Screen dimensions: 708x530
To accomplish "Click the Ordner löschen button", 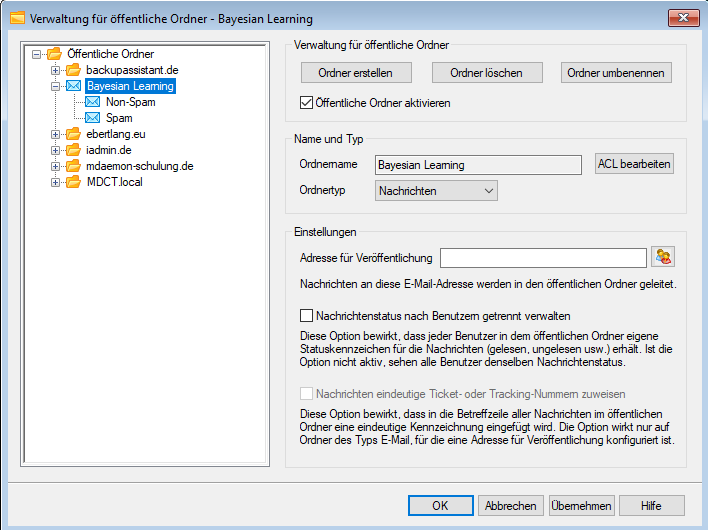I will (486, 73).
